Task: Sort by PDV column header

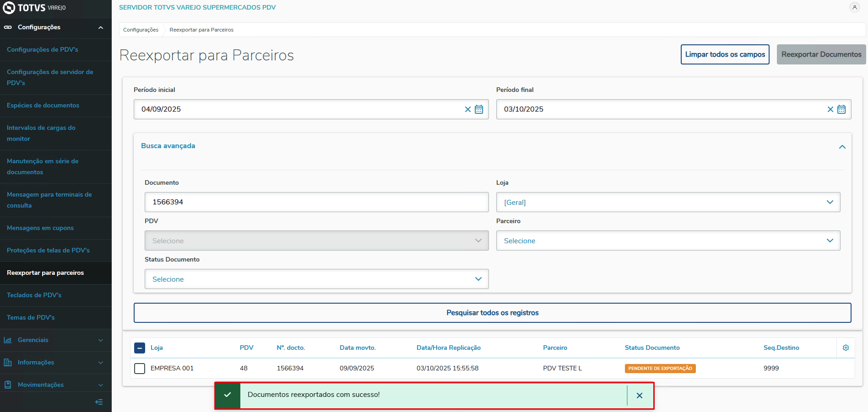Action: point(246,348)
